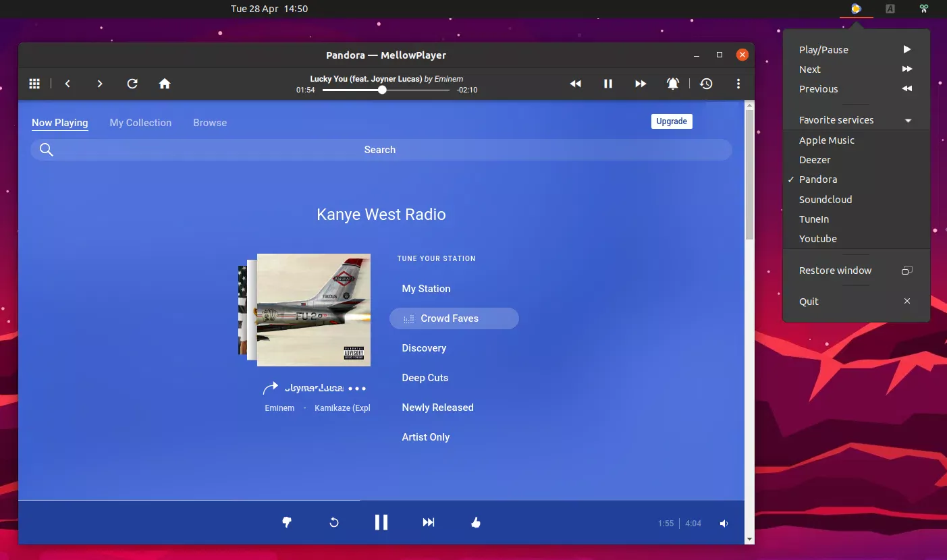Click the listening history clock icon
The image size is (947, 560).
click(x=706, y=83)
